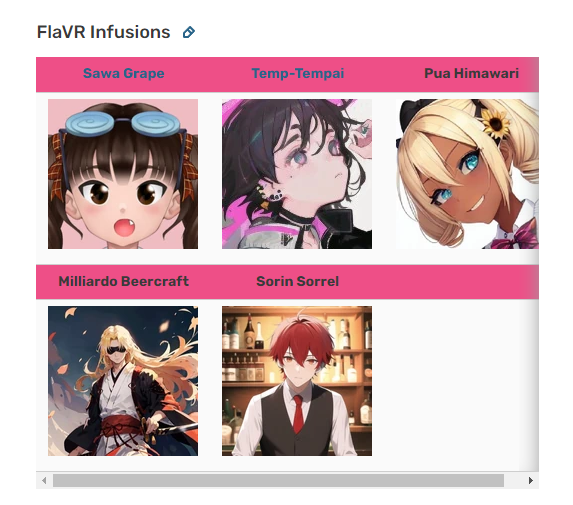Click the Milliardo Beercraft header name
Viewport: 573px width, 505px height.
(124, 281)
